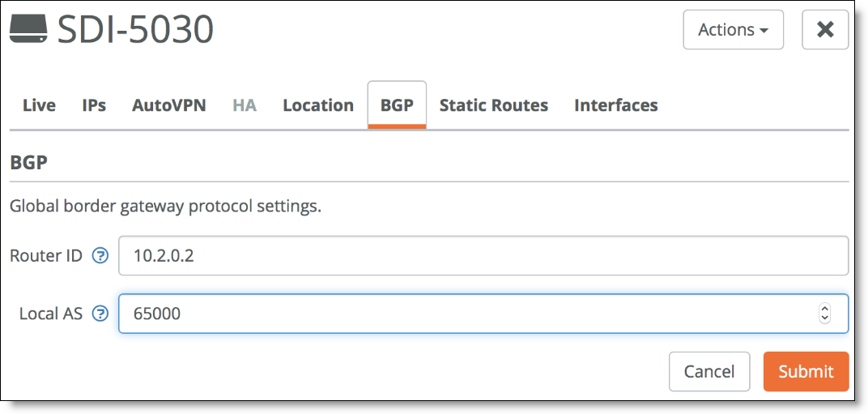Increase Local AS with the up stepper arrow
The height and width of the screenshot is (414, 868).
tap(824, 308)
